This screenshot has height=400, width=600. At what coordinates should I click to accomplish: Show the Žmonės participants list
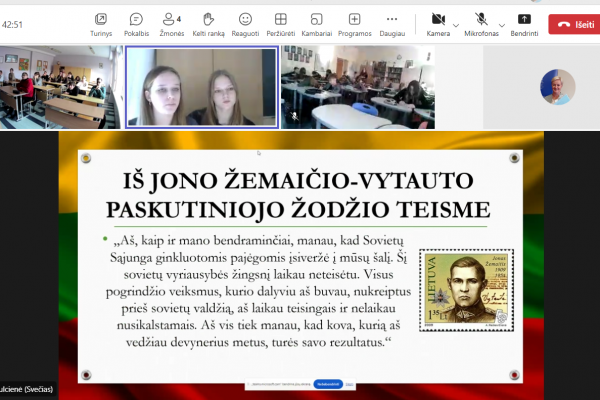tap(171, 25)
